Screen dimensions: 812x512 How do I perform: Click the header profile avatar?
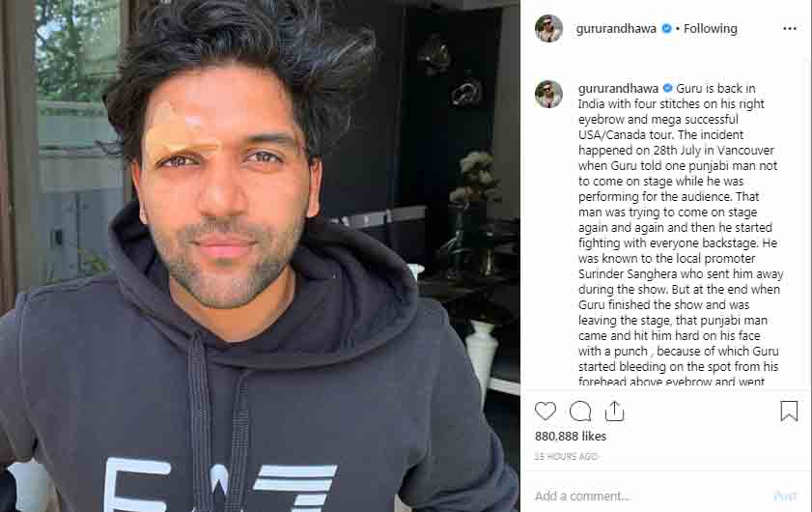coord(548,29)
